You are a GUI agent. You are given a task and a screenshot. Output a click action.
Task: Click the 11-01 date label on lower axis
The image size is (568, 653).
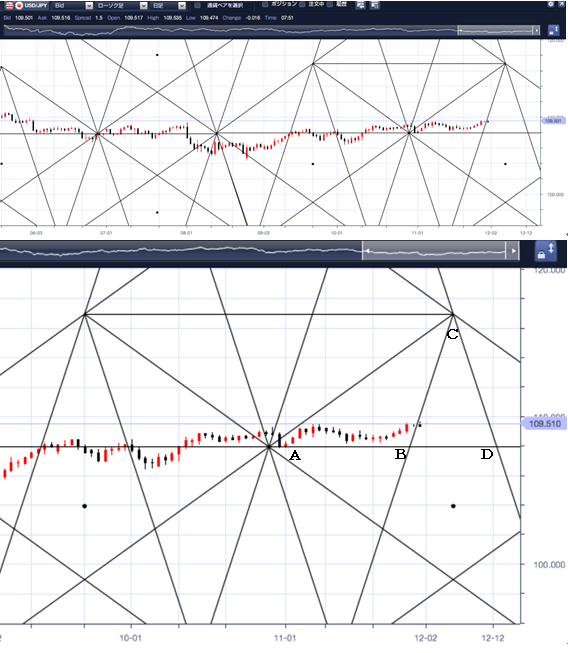285,638
